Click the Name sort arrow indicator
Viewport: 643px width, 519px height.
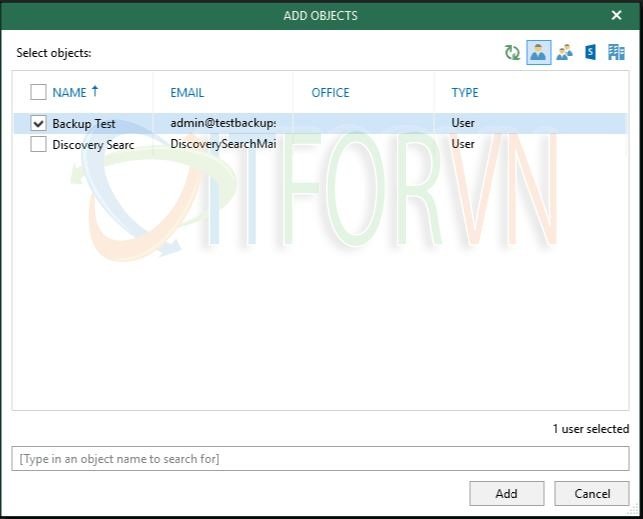95,91
